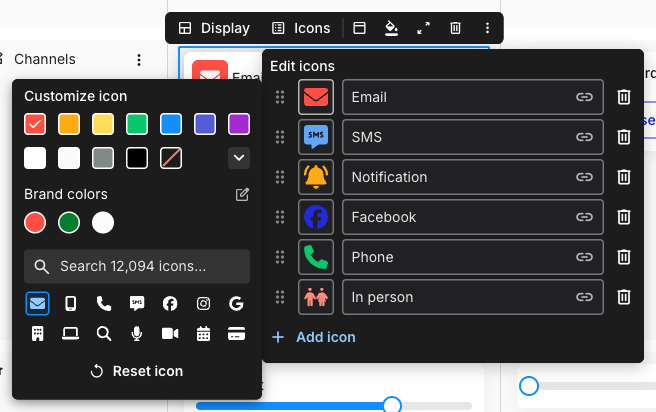Click the right-side empty slider handle
The height and width of the screenshot is (412, 656).
529,386
